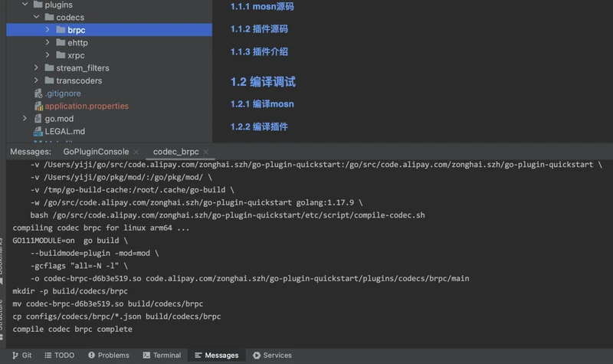Click the application.properties file icon
The image size is (613, 364).
(x=38, y=106)
